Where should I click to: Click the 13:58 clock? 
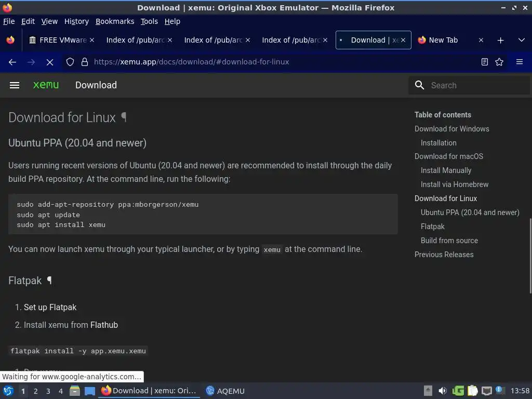[x=520, y=391]
